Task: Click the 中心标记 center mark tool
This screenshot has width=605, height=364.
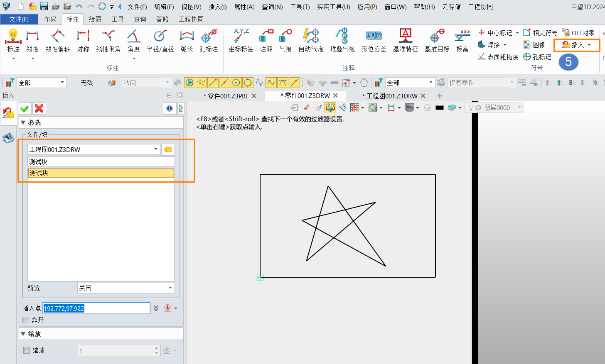Action: [495, 33]
